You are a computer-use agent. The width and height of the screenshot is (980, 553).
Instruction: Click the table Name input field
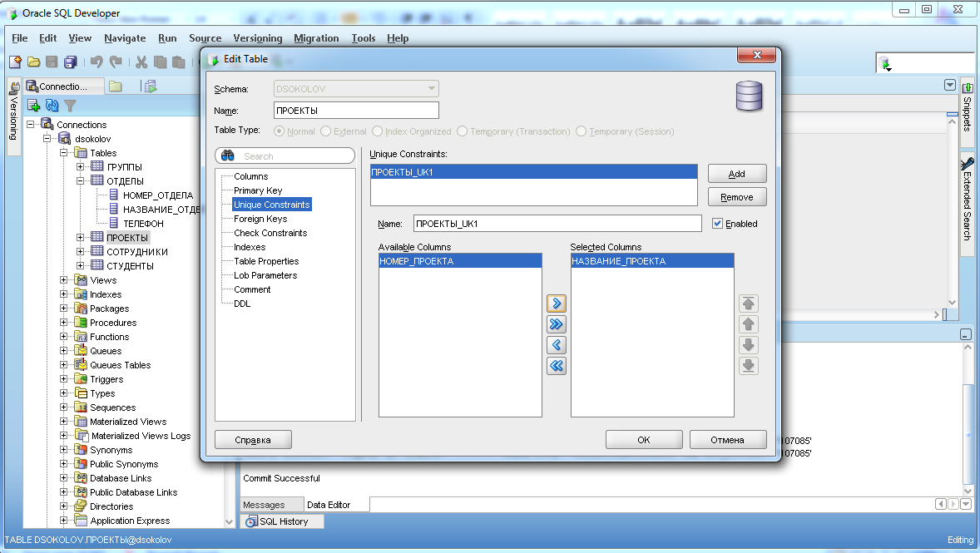(x=356, y=111)
